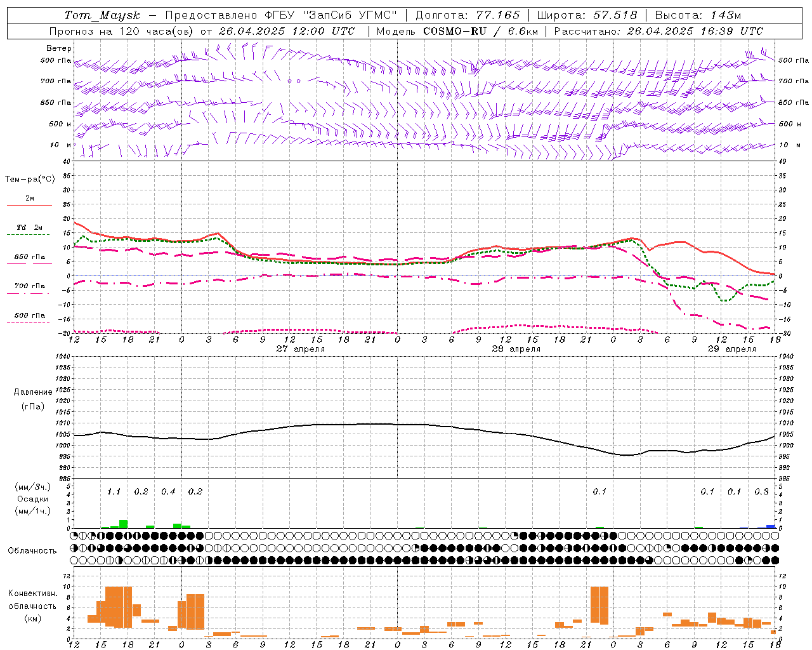The width and height of the screenshot is (812, 650).
Task: Click the forecast start time 26.04.2025 12:00 UTC
Action: point(287,31)
